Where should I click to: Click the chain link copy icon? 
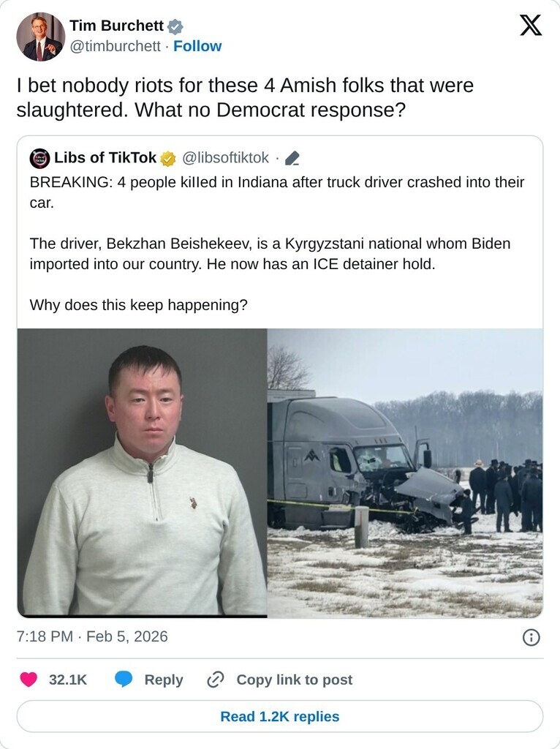[x=216, y=680]
